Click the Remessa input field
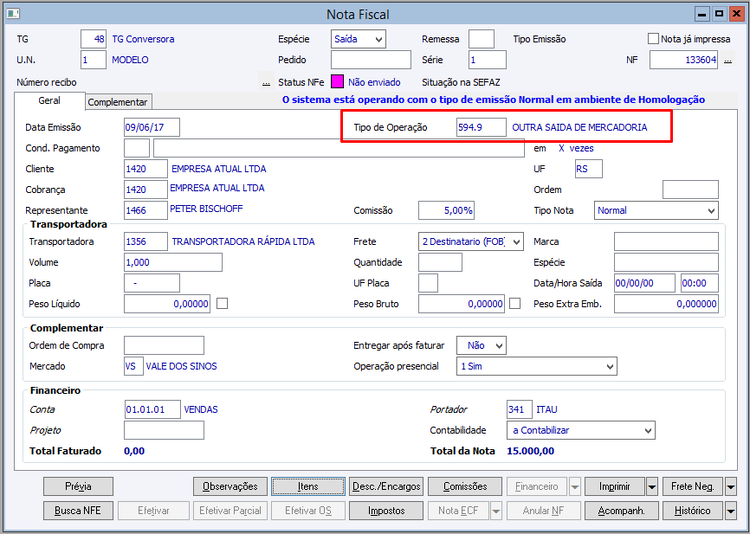The width and height of the screenshot is (750, 534). point(482,39)
